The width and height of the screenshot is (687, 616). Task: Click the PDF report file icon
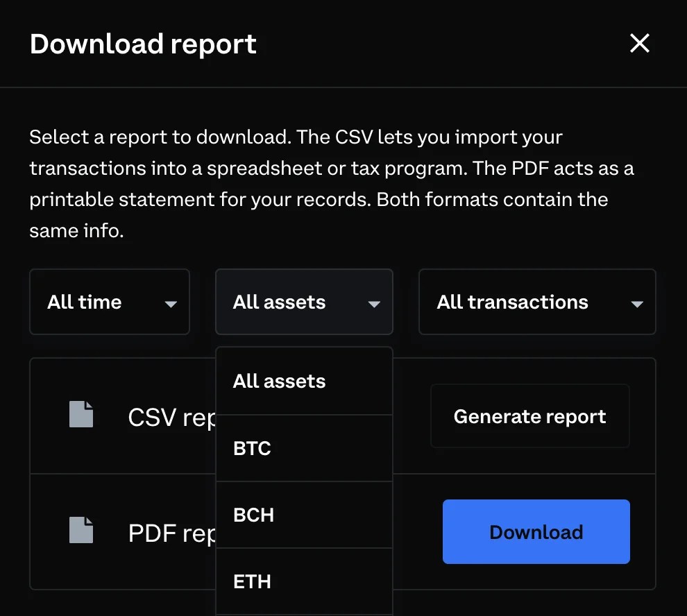81,530
